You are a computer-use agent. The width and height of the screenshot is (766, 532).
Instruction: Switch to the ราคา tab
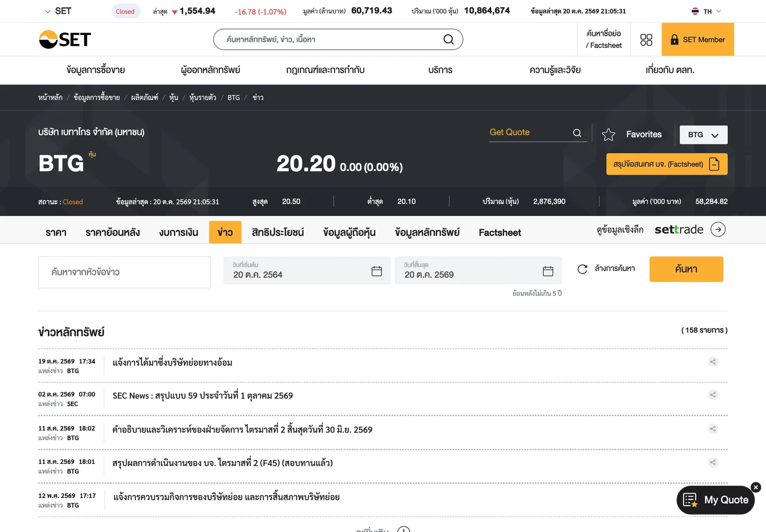coord(56,232)
